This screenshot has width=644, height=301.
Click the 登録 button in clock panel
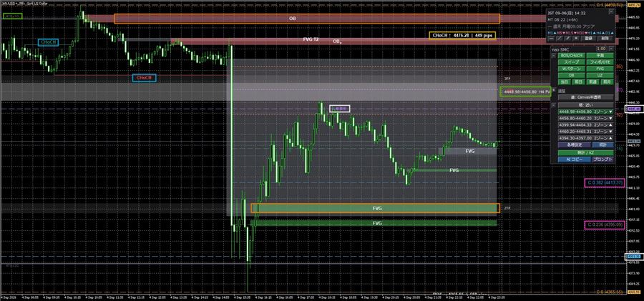pyautogui.click(x=589, y=38)
